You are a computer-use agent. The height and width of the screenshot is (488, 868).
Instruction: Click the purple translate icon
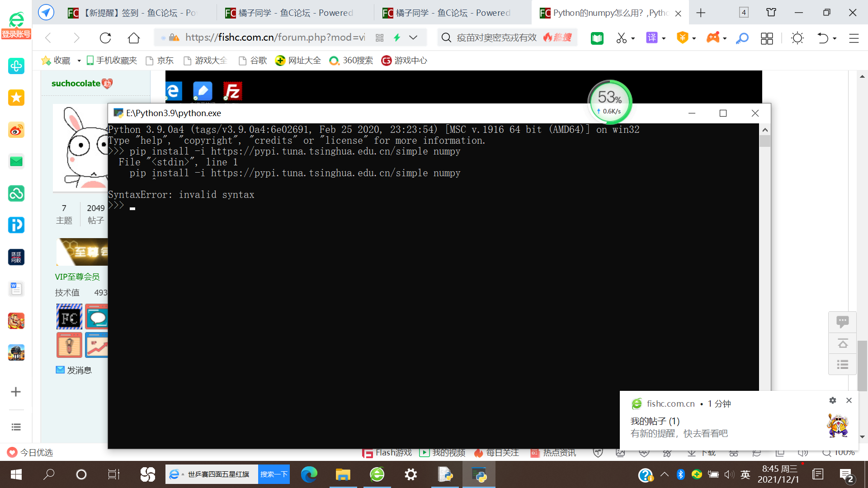652,38
